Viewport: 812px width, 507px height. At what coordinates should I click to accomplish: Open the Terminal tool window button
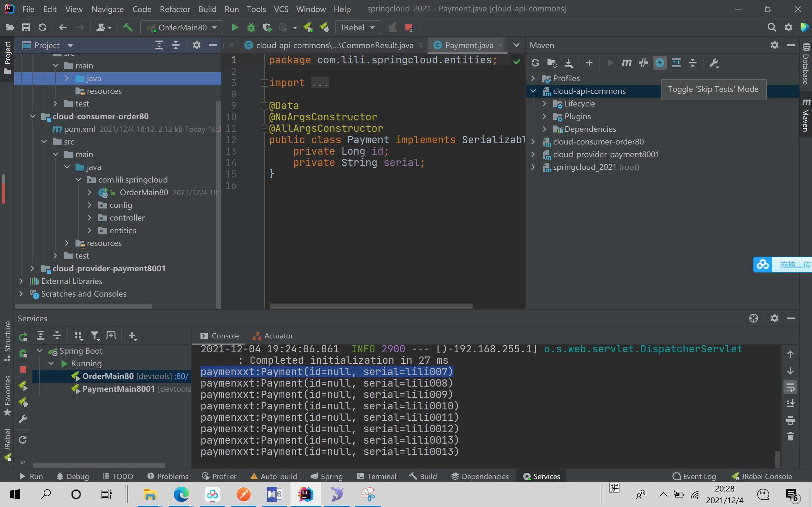377,477
